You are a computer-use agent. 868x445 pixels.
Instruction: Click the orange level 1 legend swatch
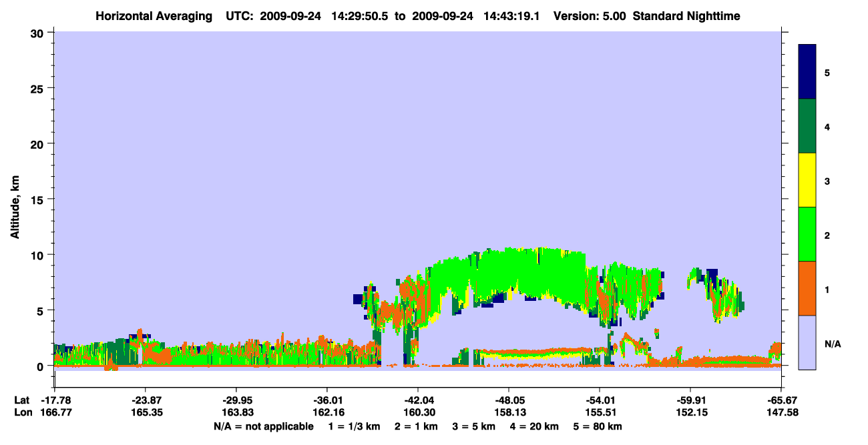click(807, 288)
